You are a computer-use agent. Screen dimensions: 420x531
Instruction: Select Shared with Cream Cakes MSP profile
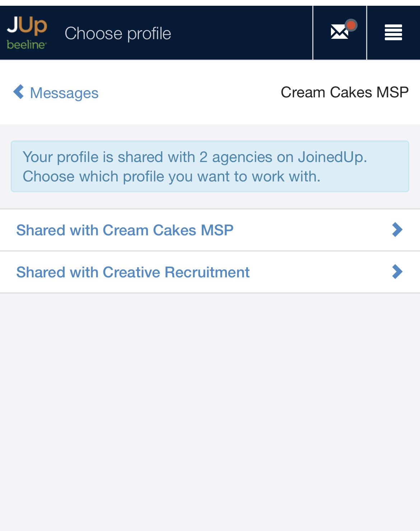coord(125,230)
